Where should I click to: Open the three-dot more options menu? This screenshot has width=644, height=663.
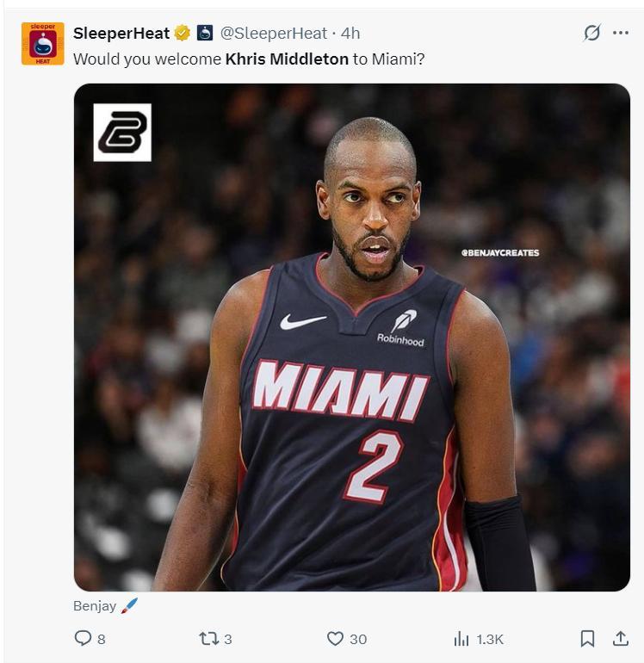click(x=620, y=33)
